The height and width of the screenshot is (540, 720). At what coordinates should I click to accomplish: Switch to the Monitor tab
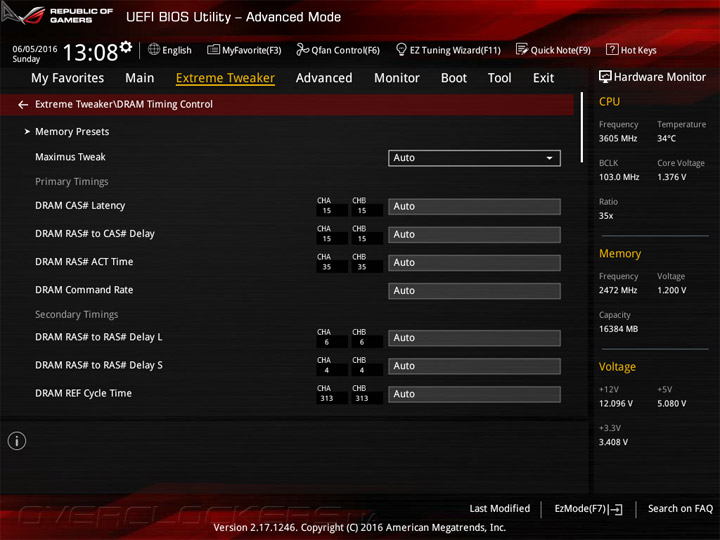tap(397, 78)
